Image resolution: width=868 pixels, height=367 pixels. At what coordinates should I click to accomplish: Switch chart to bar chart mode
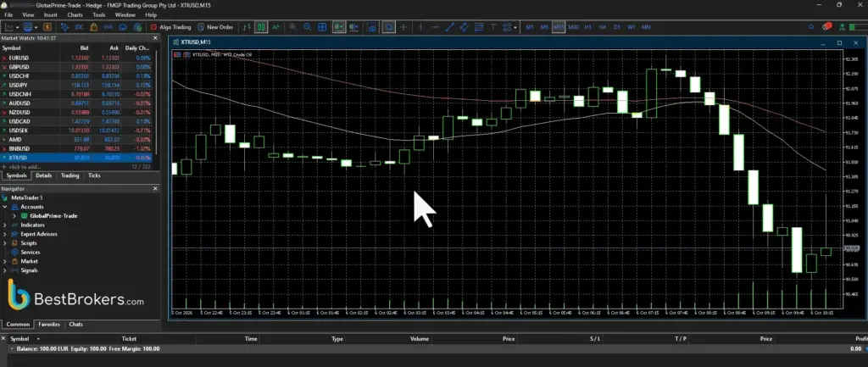247,27
